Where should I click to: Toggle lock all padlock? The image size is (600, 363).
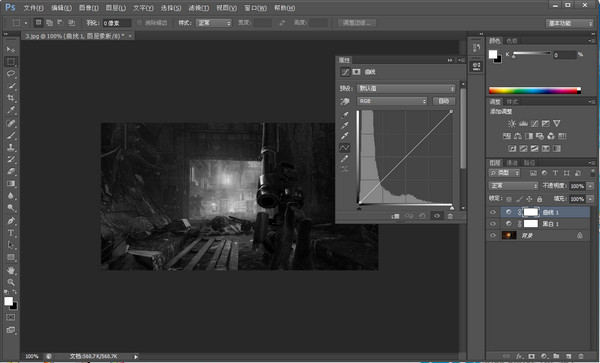[x=539, y=199]
